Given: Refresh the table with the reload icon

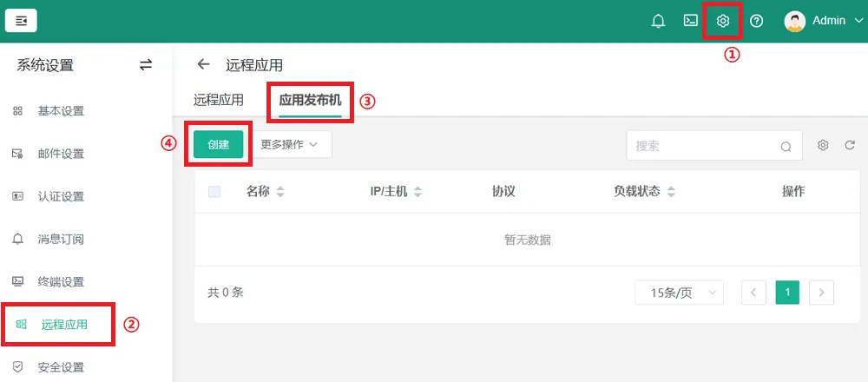Looking at the screenshot, I should (850, 145).
